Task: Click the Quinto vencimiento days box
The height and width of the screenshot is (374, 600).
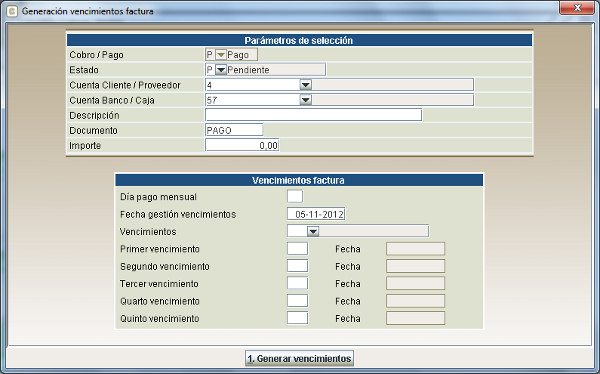Action: (x=297, y=318)
